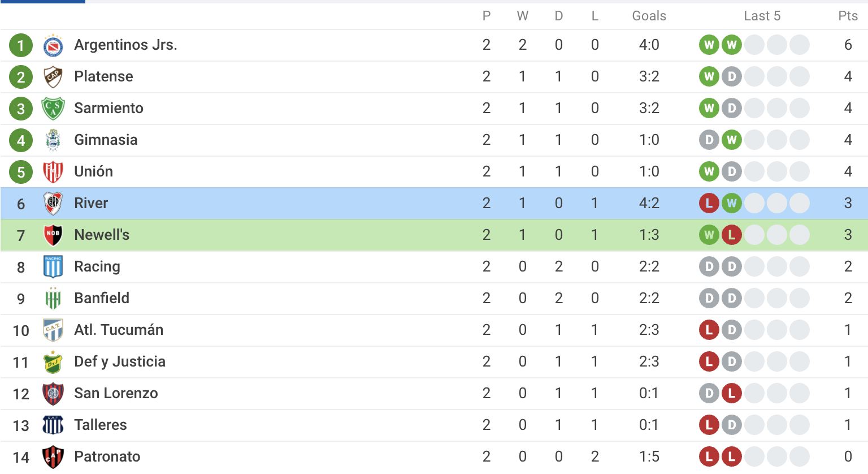Click River's red L result badge

point(709,204)
